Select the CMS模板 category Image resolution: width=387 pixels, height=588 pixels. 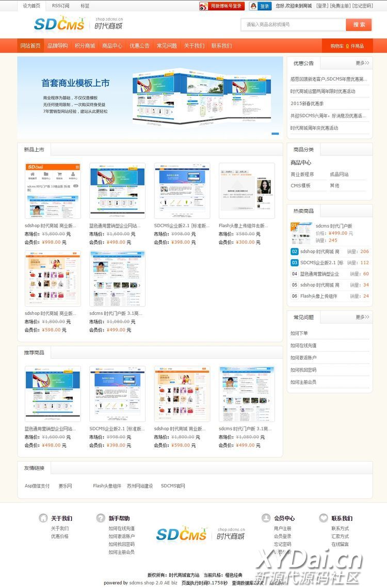coord(300,186)
